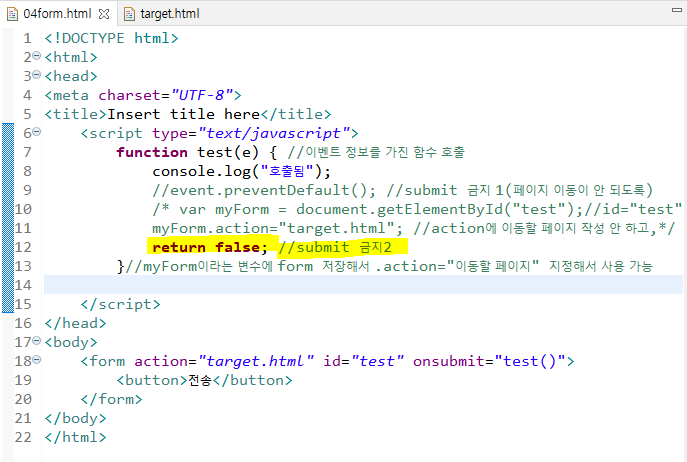Click the target.html file icon
This screenshot has height=462, width=687.
pyautogui.click(x=129, y=14)
